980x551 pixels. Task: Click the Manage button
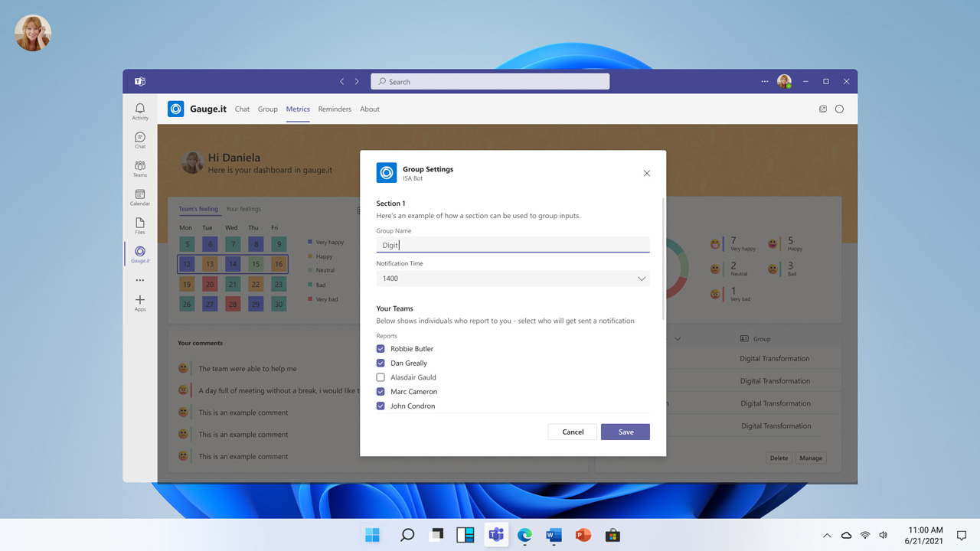coord(811,458)
